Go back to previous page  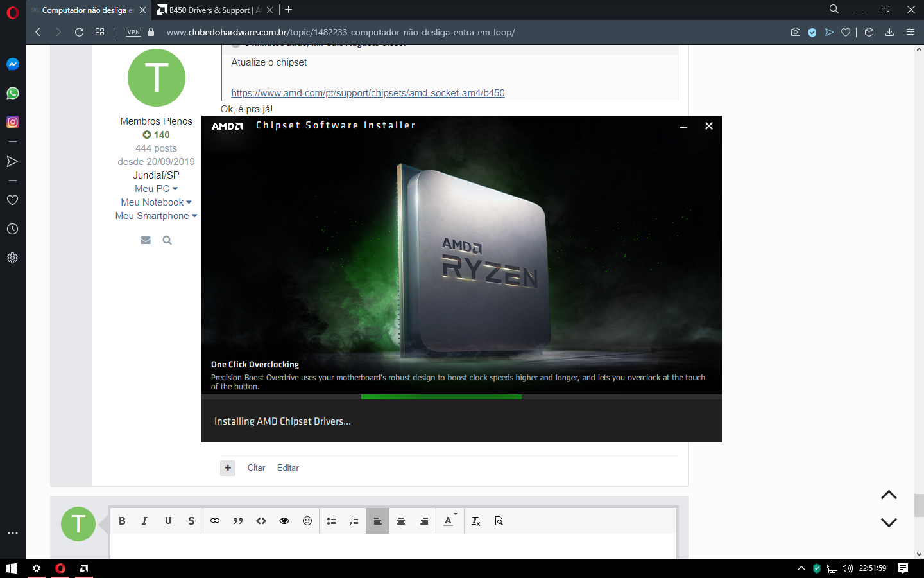coord(38,32)
